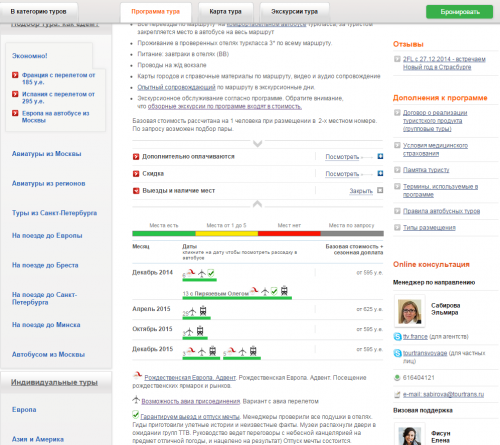Open Договор о реализации туристского продукта document

(x=435, y=121)
